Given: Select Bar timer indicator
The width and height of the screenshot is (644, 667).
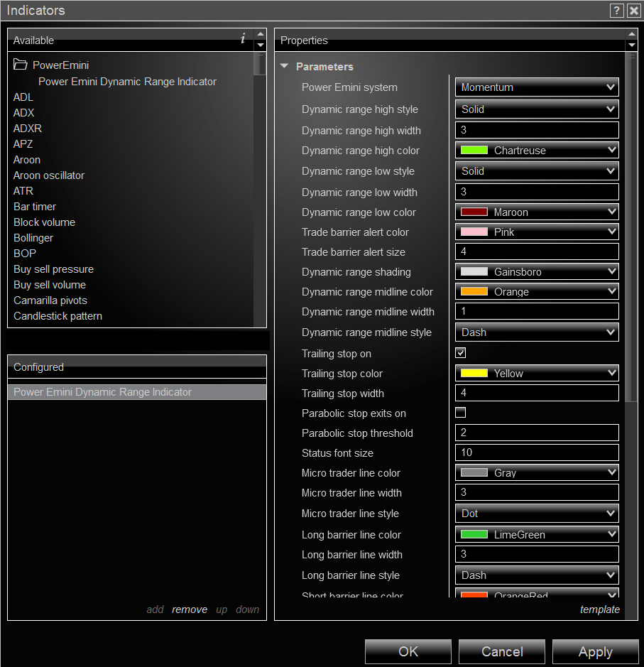Looking at the screenshot, I should (x=35, y=206).
